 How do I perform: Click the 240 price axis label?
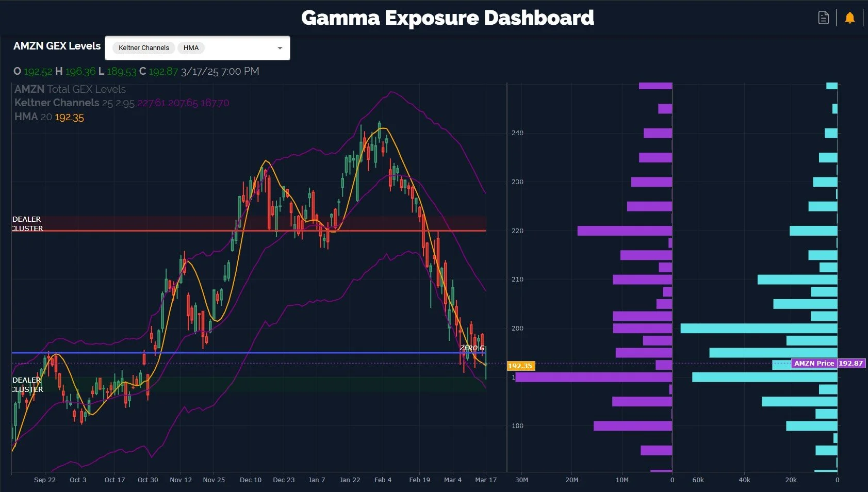coord(517,133)
